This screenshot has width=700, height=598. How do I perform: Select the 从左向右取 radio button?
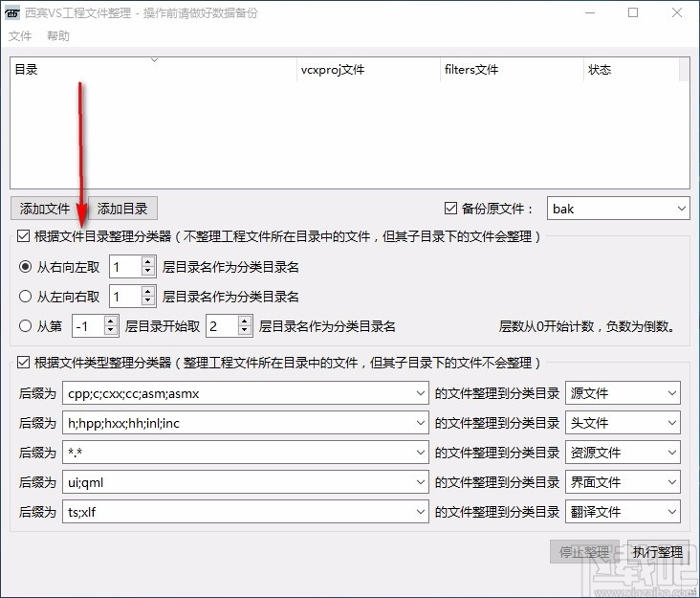click(x=25, y=296)
